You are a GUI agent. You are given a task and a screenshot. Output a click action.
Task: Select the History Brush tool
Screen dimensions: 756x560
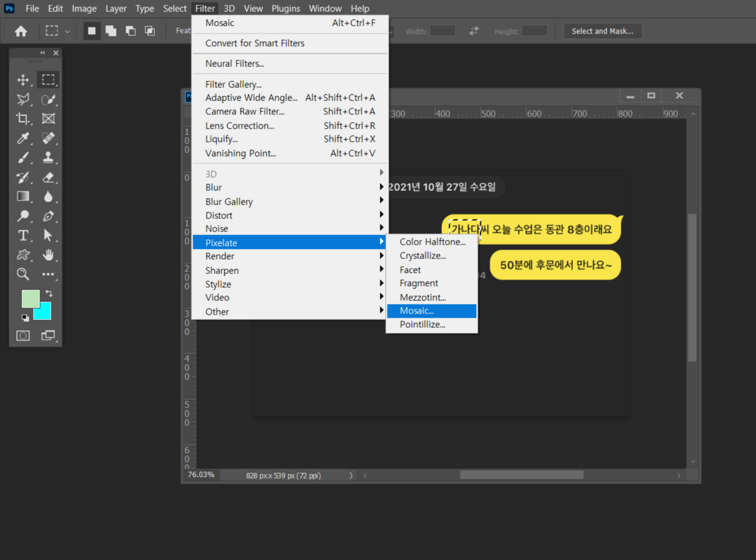(23, 177)
